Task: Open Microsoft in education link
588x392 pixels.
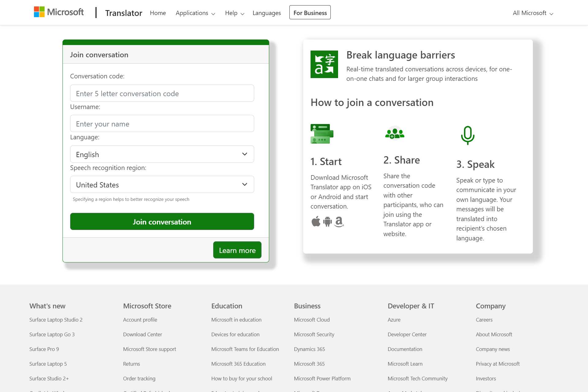Action: (x=236, y=320)
